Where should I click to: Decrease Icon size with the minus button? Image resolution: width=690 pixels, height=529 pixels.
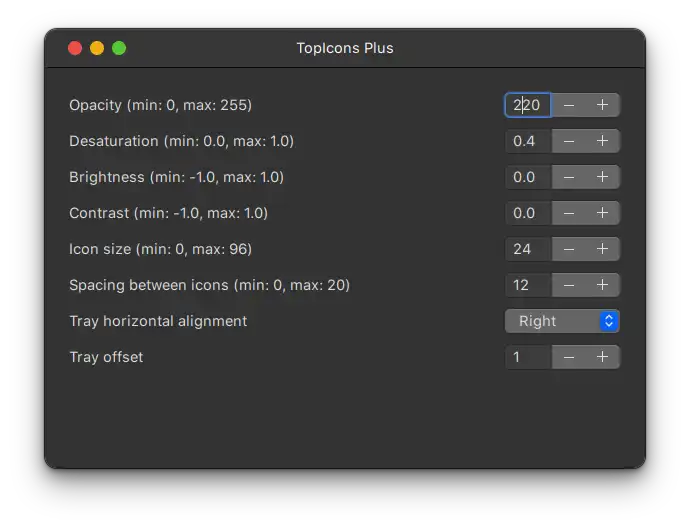[x=569, y=250]
